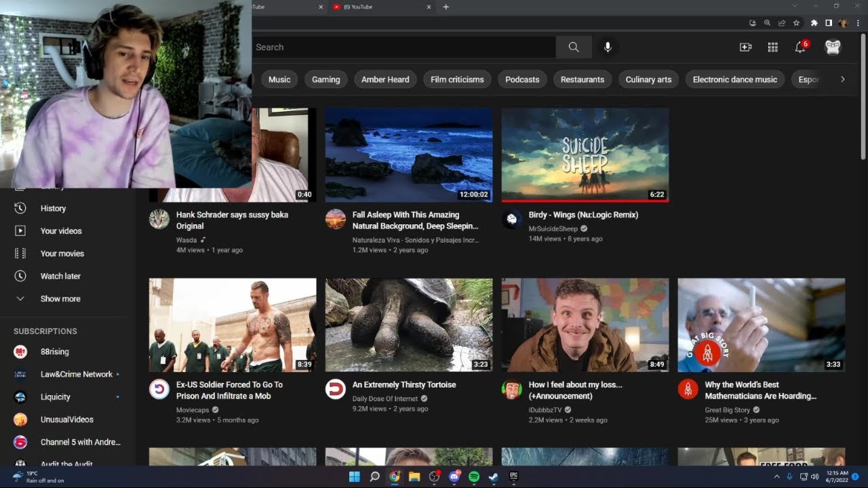This screenshot has width=868, height=488.
Task: Click the Daily Dose Of Internet avatar
Action: 336,389
